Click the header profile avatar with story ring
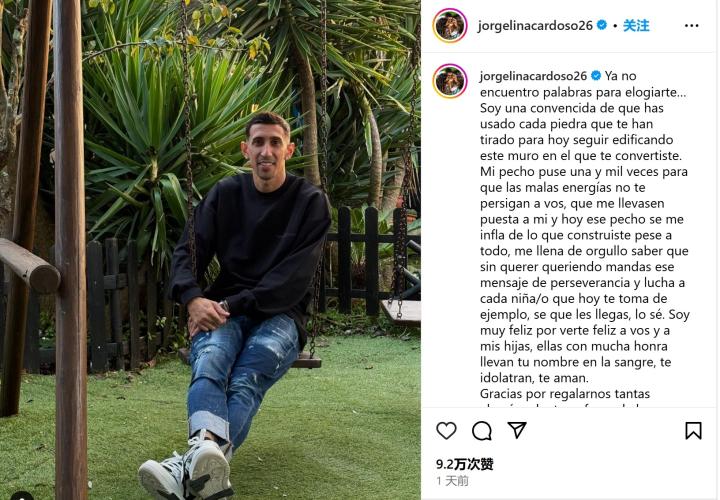This screenshot has width=720, height=500. 450,25
